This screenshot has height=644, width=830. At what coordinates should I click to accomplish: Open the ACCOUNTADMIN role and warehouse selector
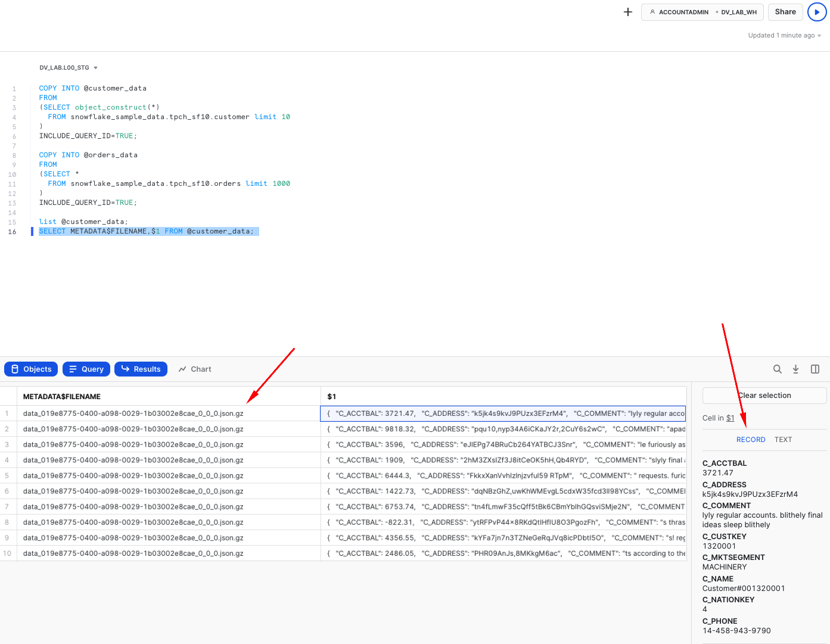702,12
